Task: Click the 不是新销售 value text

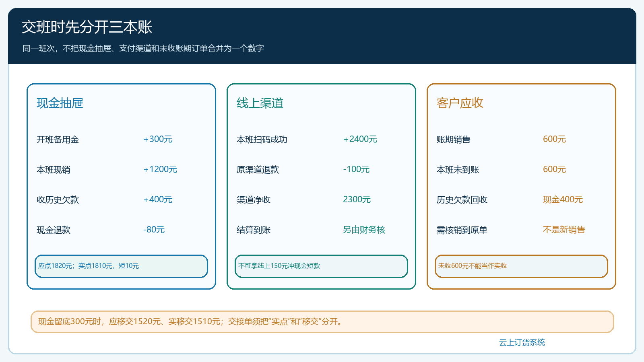Action: pos(564,230)
